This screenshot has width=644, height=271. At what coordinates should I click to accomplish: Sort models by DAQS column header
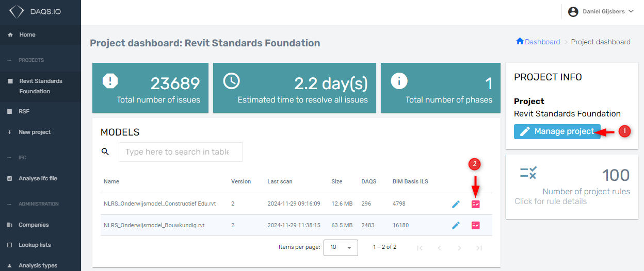(x=369, y=181)
